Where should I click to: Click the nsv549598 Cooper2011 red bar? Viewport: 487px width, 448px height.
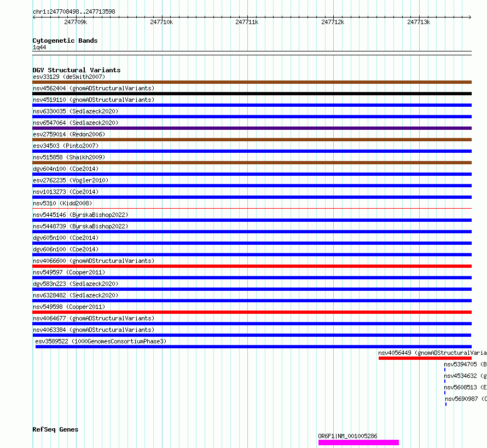pos(252,312)
